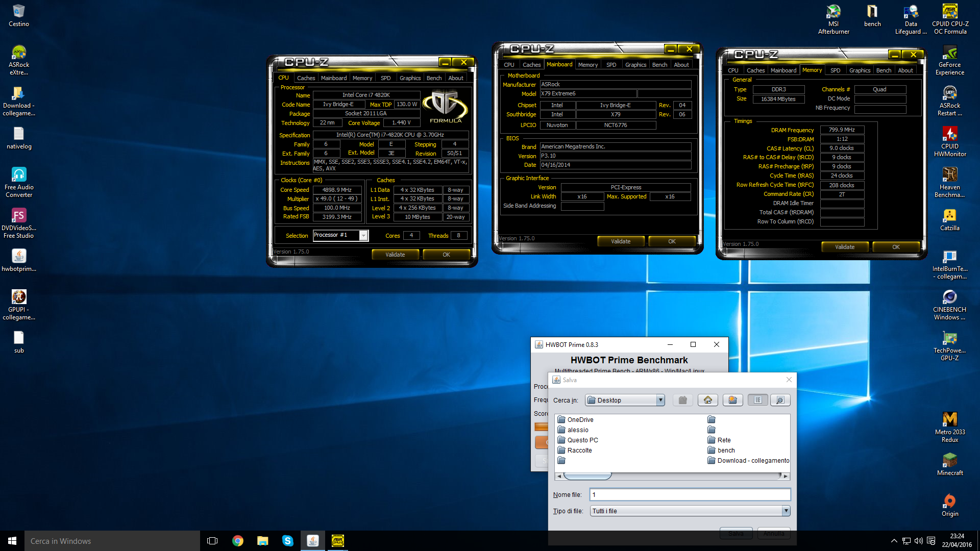Open Data Lifeguard desktop icon

pos(911,19)
